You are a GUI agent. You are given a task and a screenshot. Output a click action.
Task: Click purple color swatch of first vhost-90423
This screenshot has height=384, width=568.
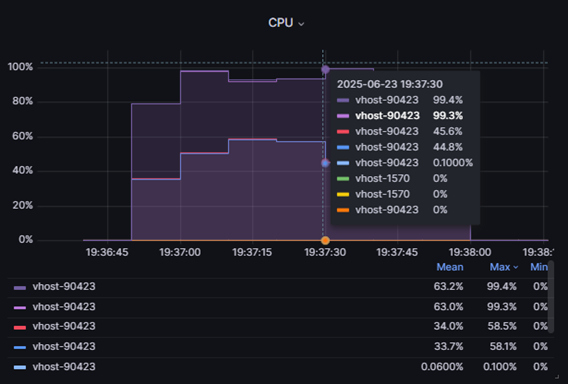(x=20, y=288)
